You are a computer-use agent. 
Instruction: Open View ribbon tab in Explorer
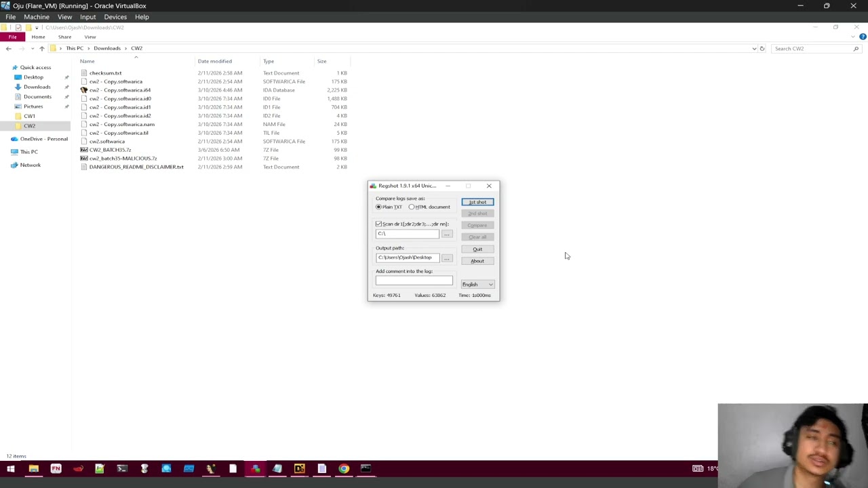click(x=90, y=37)
